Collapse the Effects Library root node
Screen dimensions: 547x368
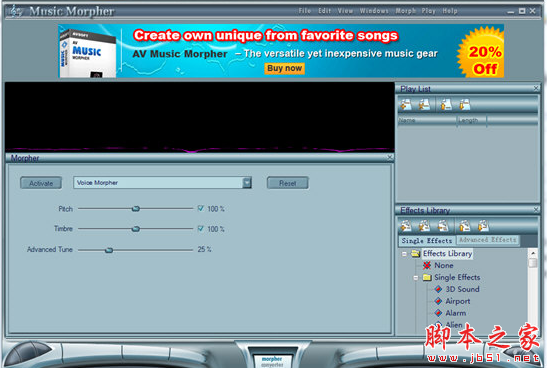[x=404, y=254]
